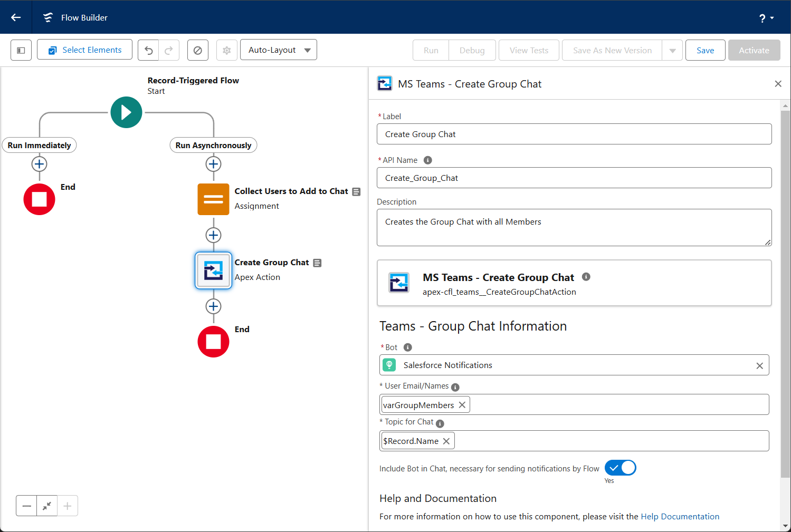The image size is (791, 532).
Task: Close the MS Teams properties panel
Action: pos(778,84)
